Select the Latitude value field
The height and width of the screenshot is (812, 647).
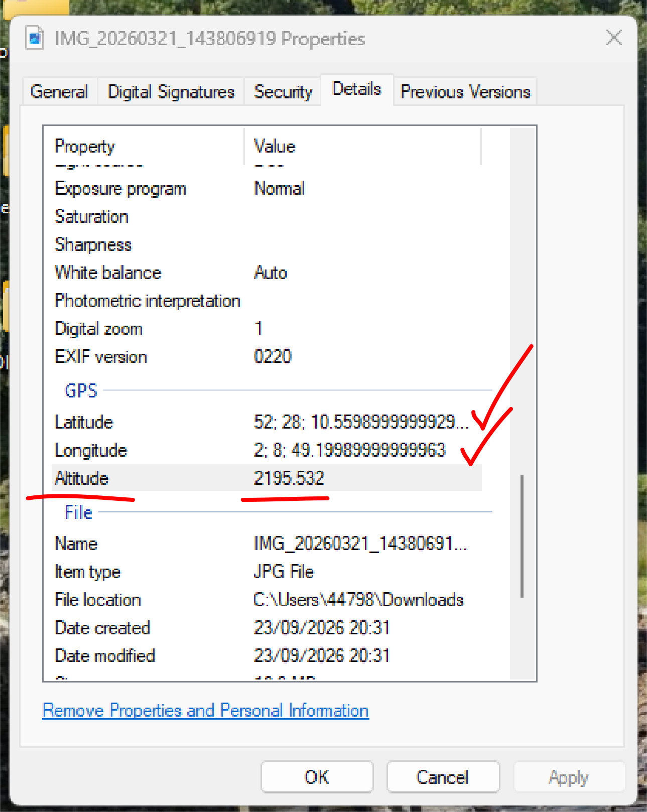click(x=361, y=422)
